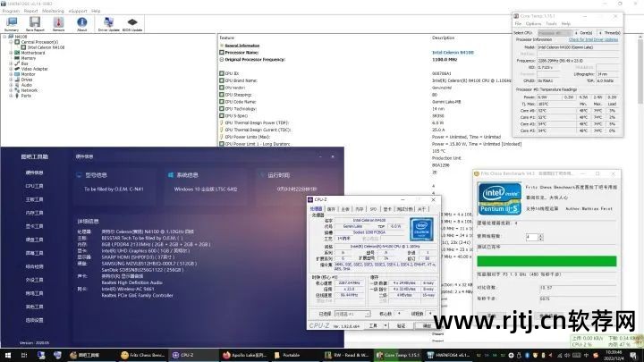Click the system info Windows logo card

[x=171, y=175]
